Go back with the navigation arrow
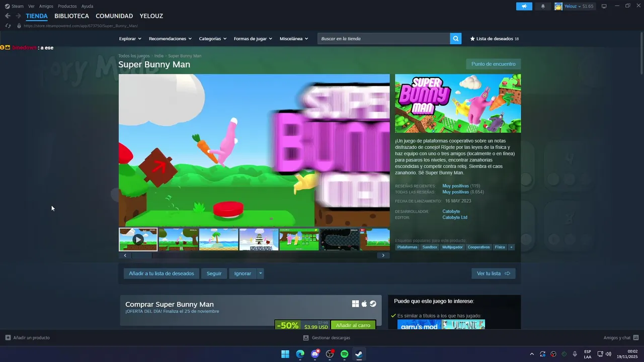Image resolution: width=644 pixels, height=362 pixels. (x=8, y=16)
